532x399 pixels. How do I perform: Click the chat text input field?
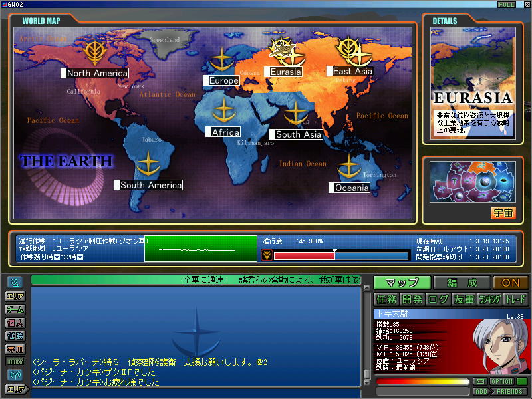click(x=196, y=393)
